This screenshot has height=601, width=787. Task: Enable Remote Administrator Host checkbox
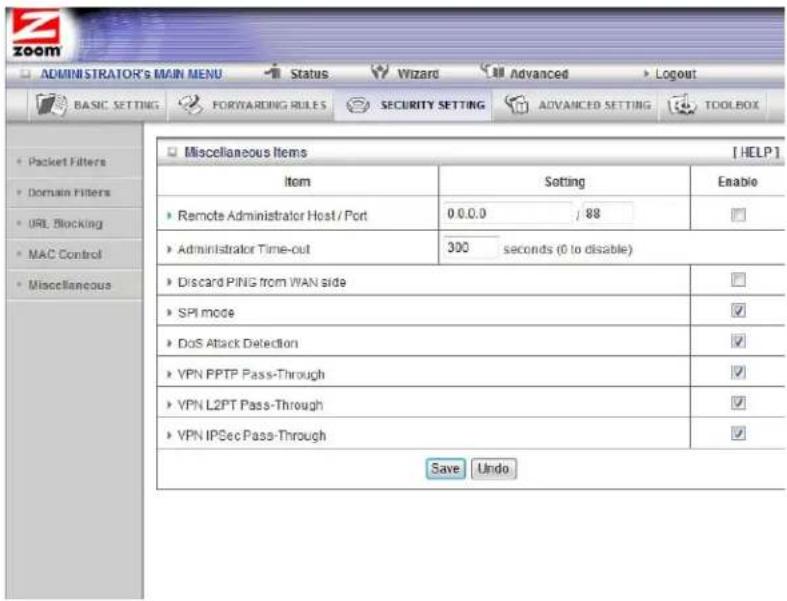point(738,215)
